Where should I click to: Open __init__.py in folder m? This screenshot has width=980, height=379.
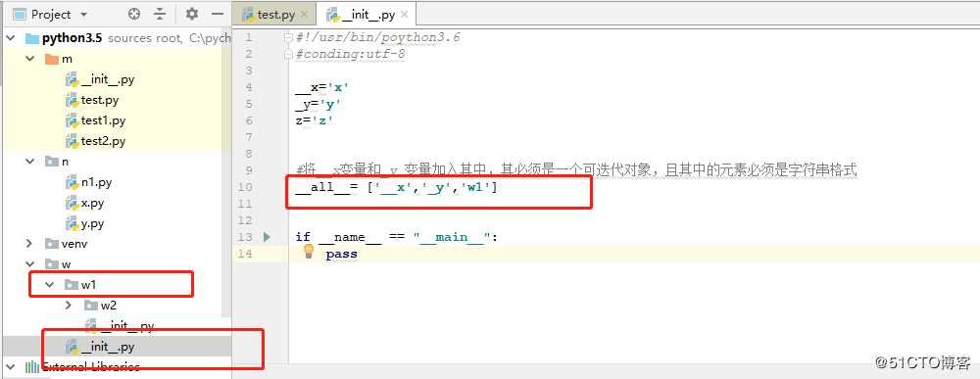(108, 79)
